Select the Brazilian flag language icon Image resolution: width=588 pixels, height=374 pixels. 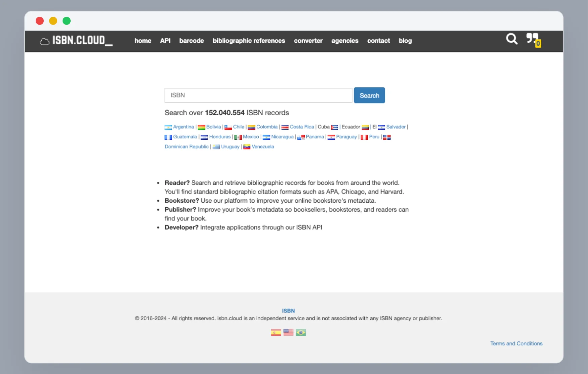tap(301, 332)
